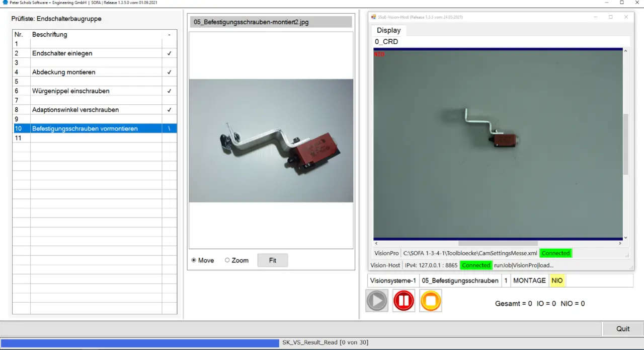Click the Fit button
This screenshot has width=644, height=350.
(x=272, y=260)
